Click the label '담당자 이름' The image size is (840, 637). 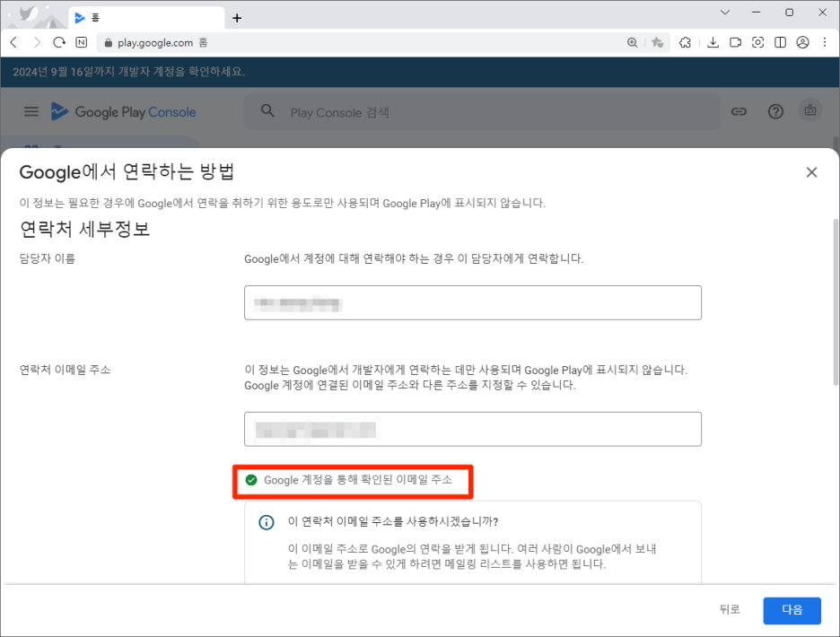pyautogui.click(x=48, y=258)
